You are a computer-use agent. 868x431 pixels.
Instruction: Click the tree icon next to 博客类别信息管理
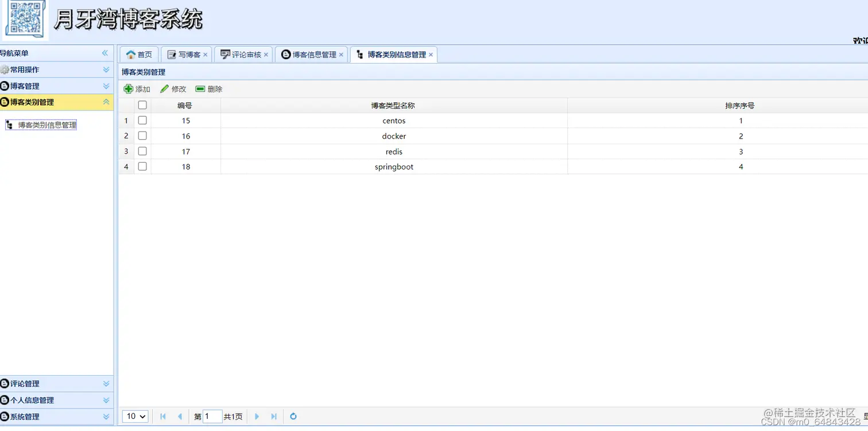[x=9, y=125]
